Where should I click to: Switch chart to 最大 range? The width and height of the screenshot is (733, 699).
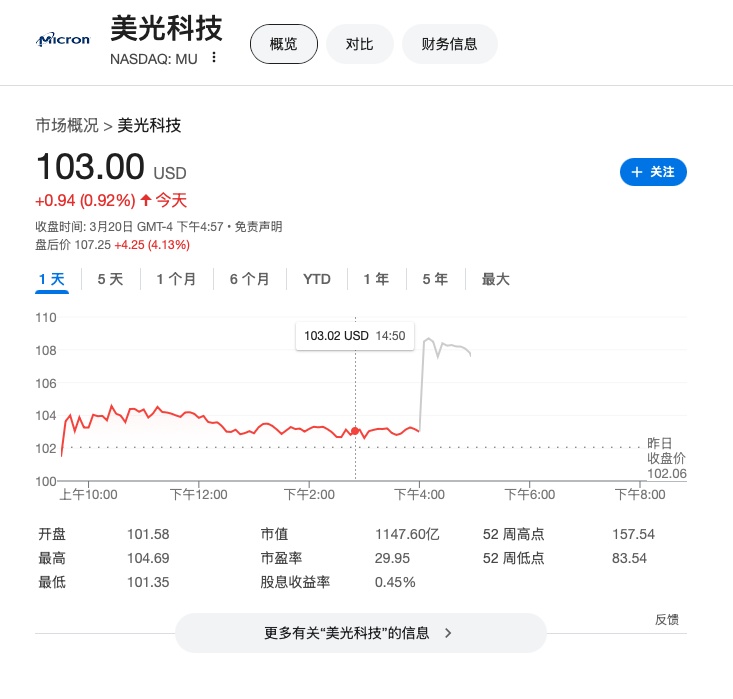click(x=496, y=279)
